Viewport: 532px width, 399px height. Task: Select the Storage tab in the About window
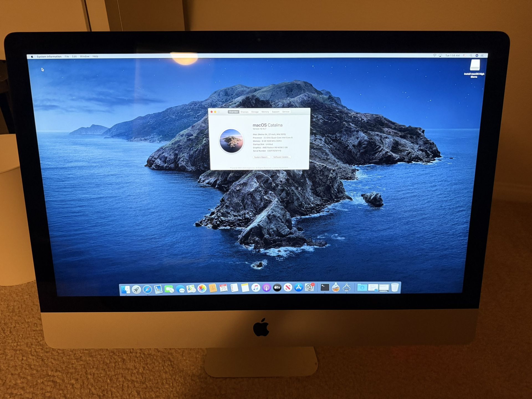[255, 112]
